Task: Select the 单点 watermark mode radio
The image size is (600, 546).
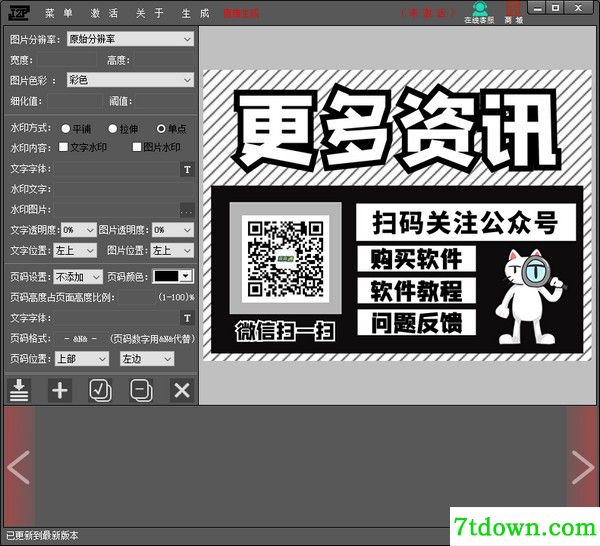Action: tap(171, 129)
